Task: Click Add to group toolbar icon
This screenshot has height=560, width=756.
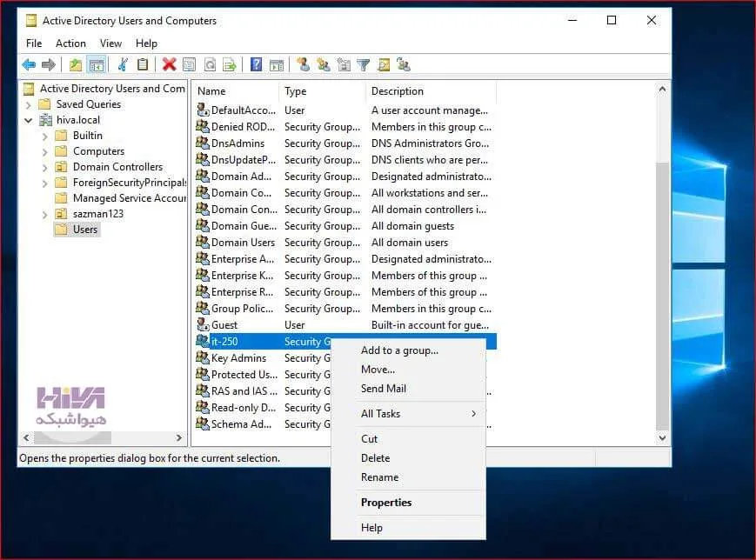Action: (404, 64)
